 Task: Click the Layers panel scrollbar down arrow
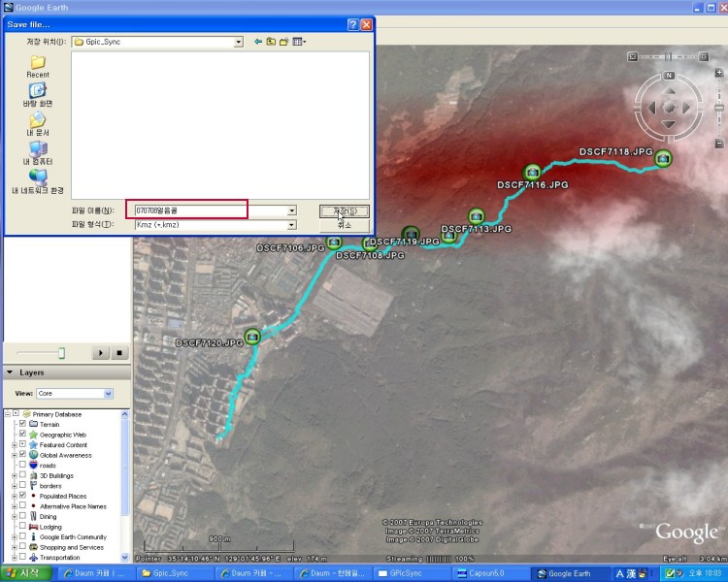coord(124,557)
